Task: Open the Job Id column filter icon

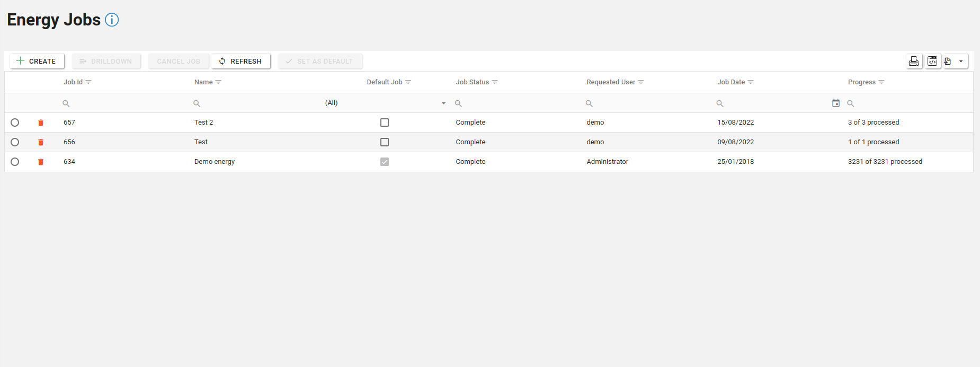Action: [88, 82]
